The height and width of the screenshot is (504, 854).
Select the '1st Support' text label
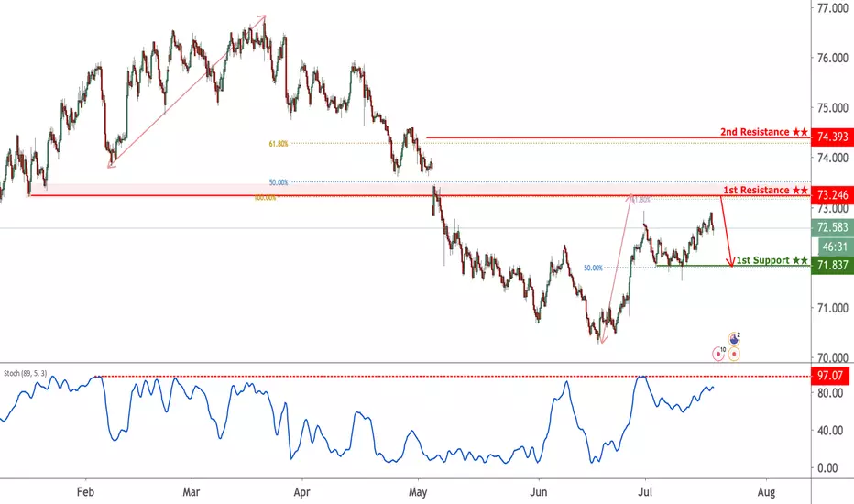coord(762,260)
